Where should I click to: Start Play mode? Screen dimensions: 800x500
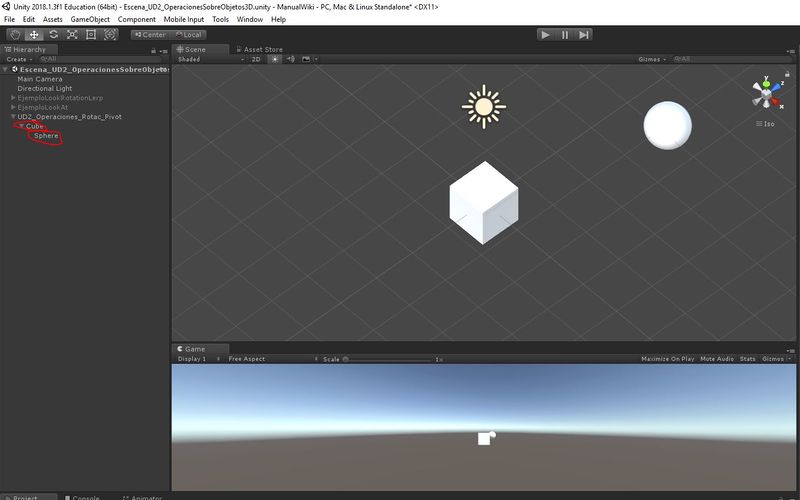[x=545, y=35]
